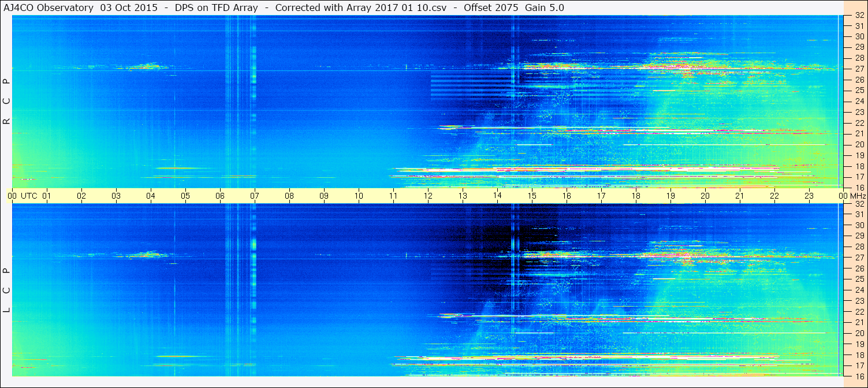Click the 32 MHz tick on RCP frequency scale

tap(859, 16)
